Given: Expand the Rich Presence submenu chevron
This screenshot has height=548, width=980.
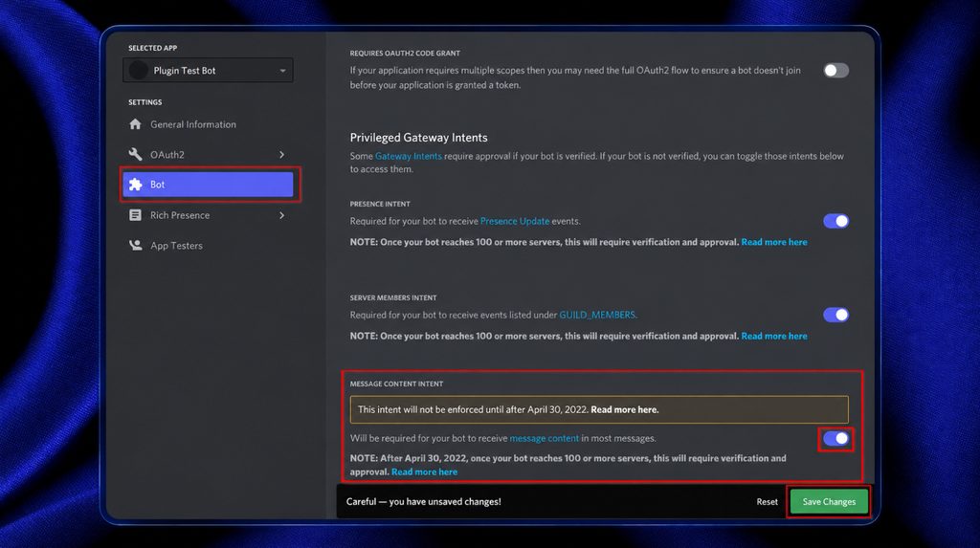Looking at the screenshot, I should (282, 215).
